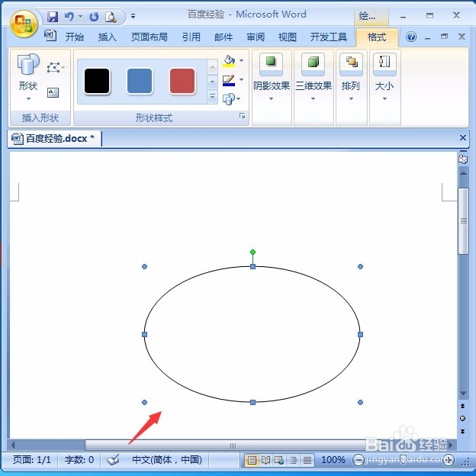Undo the last action
This screenshot has width=476, height=476.
point(69,16)
